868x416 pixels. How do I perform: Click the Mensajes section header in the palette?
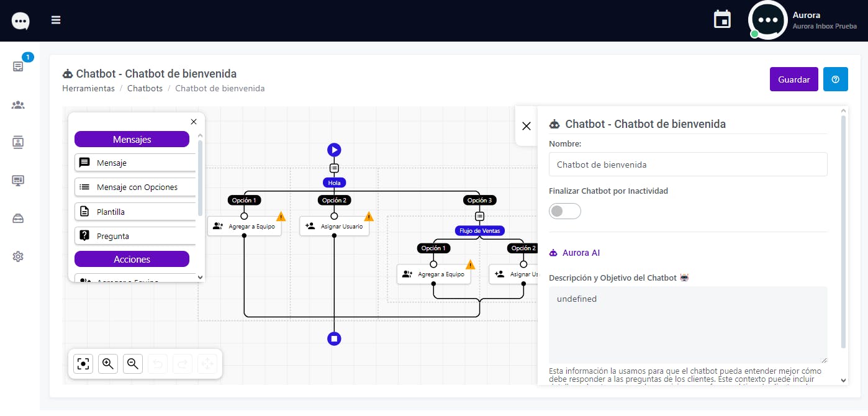point(132,140)
